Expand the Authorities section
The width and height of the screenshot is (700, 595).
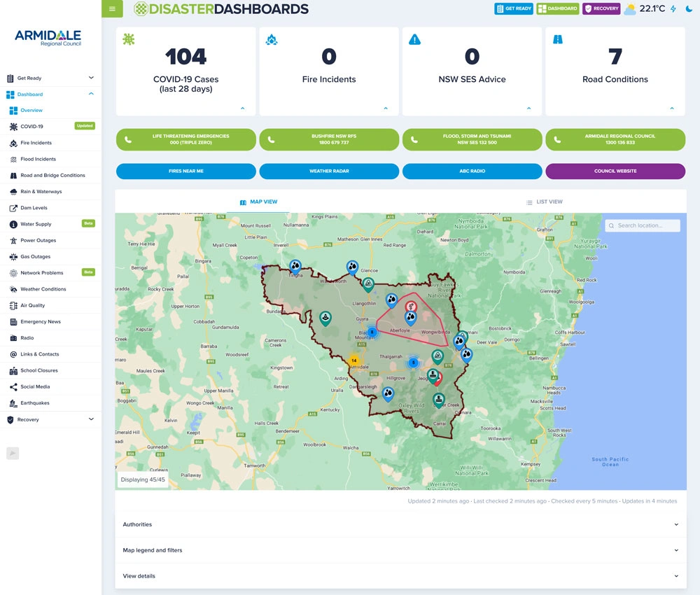tap(400, 524)
